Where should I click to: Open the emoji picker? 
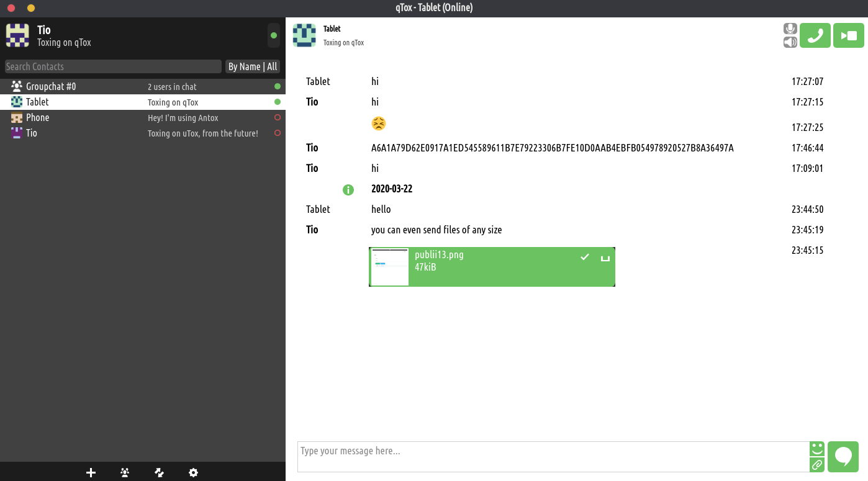coord(817,449)
